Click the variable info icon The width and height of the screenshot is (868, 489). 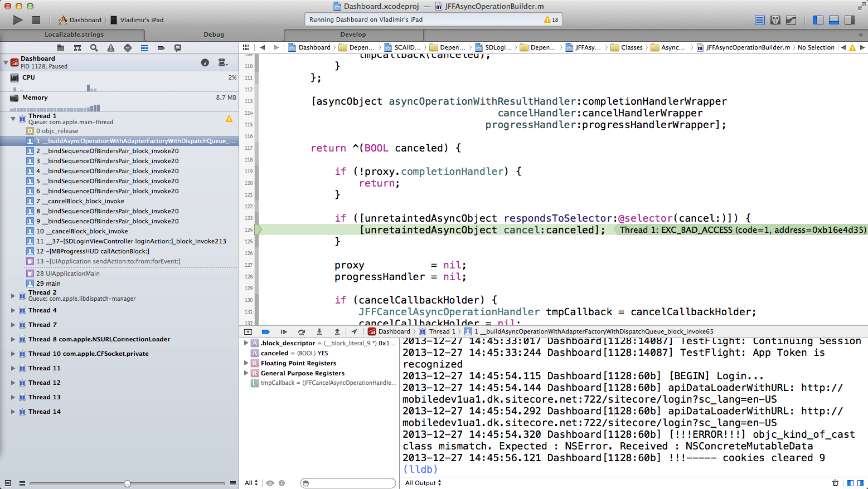[x=282, y=483]
